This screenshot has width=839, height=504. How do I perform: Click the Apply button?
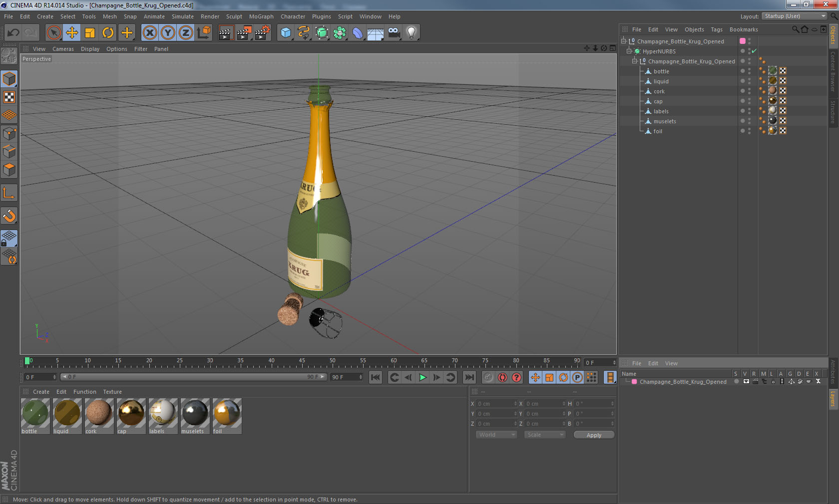(594, 435)
